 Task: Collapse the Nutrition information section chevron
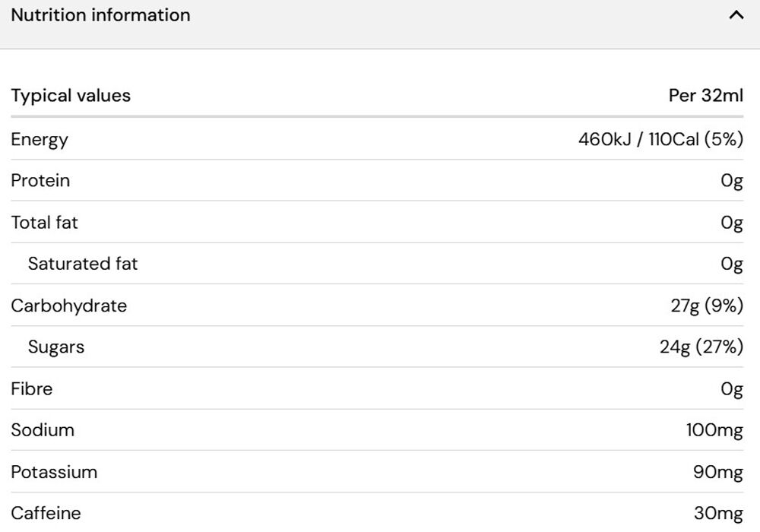click(736, 15)
